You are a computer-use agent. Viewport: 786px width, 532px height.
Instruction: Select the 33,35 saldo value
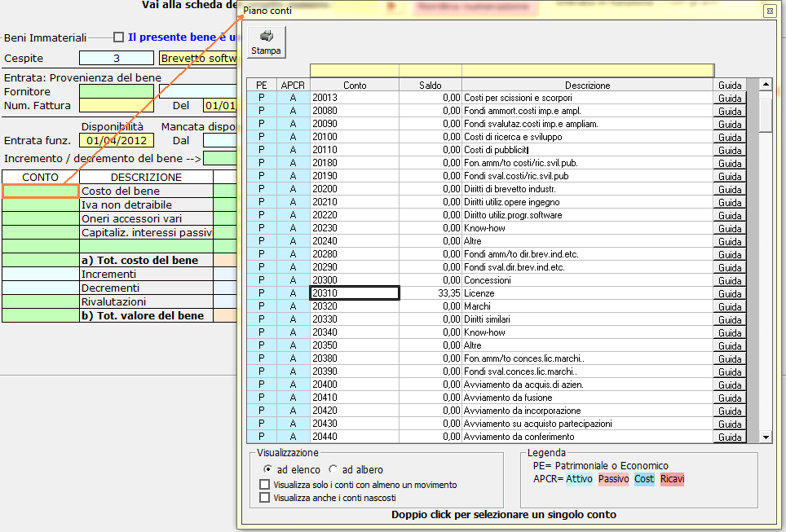point(430,293)
